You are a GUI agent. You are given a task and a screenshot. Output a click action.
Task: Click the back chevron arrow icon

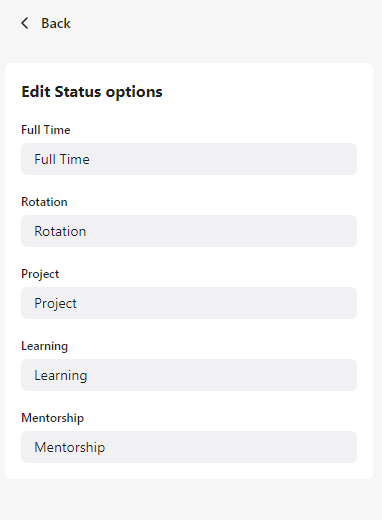[25, 23]
